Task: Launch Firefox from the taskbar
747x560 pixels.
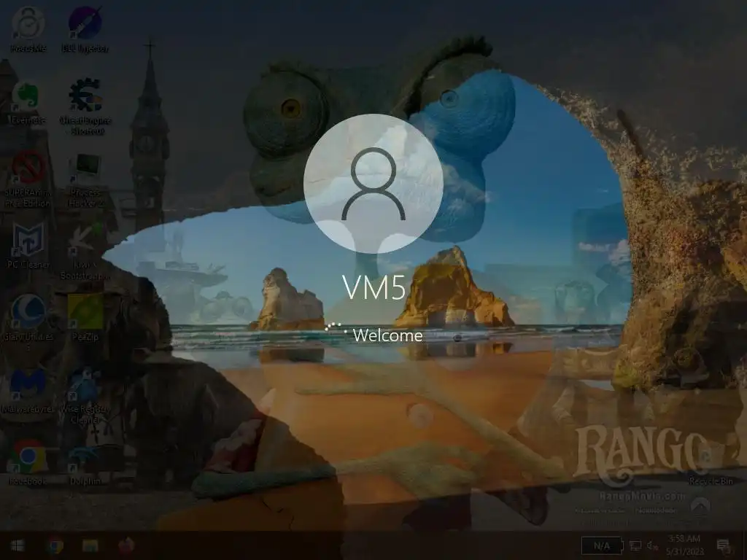Action: [x=126, y=545]
